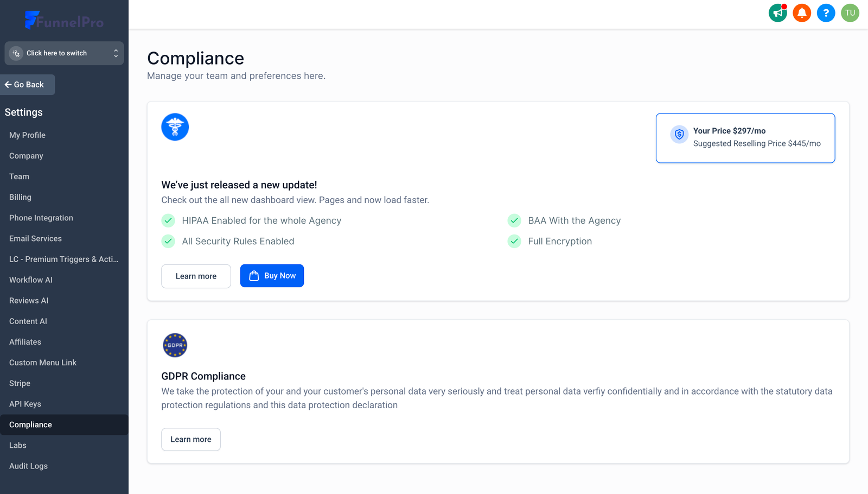Image resolution: width=868 pixels, height=494 pixels.
Task: Click the HIPAA caduceus medical icon
Action: tap(175, 127)
